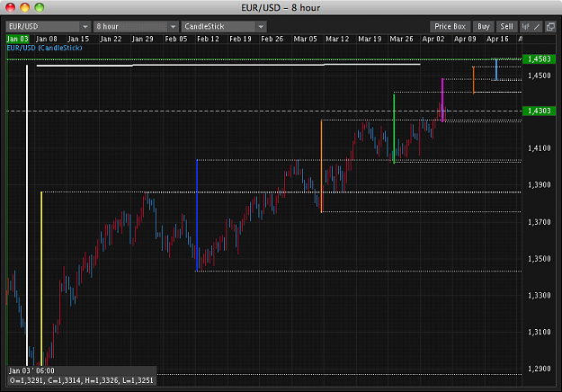Open the chart indicators bar icon

point(525,26)
